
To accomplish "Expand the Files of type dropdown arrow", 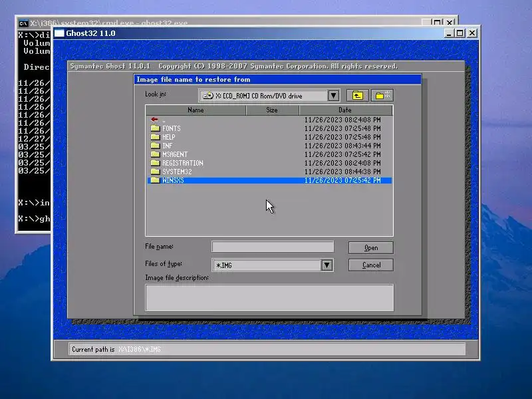I will [327, 265].
